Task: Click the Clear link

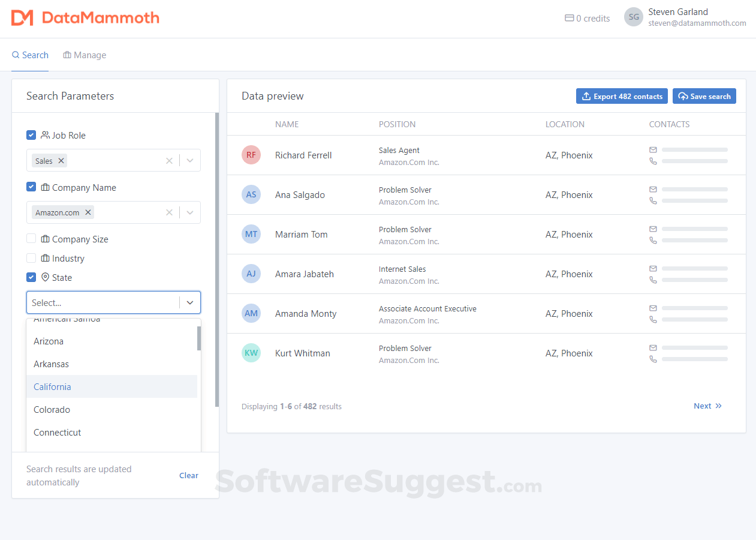Action: [x=189, y=475]
